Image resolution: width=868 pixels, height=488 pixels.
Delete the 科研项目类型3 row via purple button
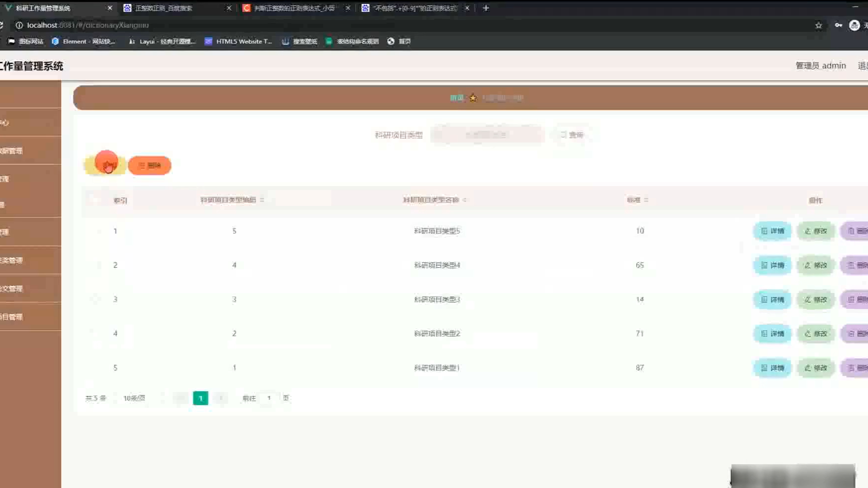(855, 299)
